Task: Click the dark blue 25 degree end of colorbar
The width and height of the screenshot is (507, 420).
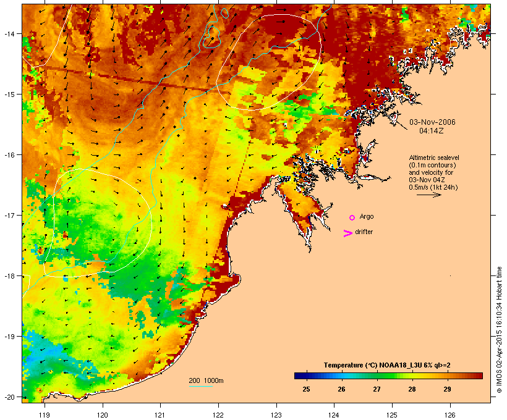Action: pos(299,376)
